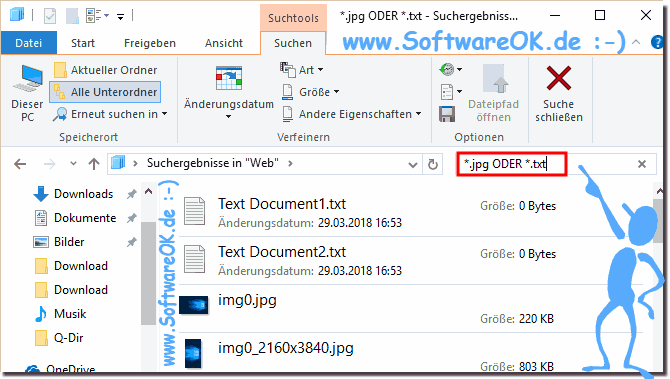Click the quick access view layout icon

[97, 16]
